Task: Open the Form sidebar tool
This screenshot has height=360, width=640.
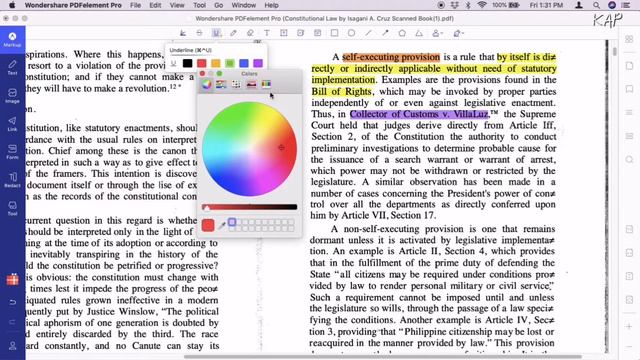Action: point(12,152)
